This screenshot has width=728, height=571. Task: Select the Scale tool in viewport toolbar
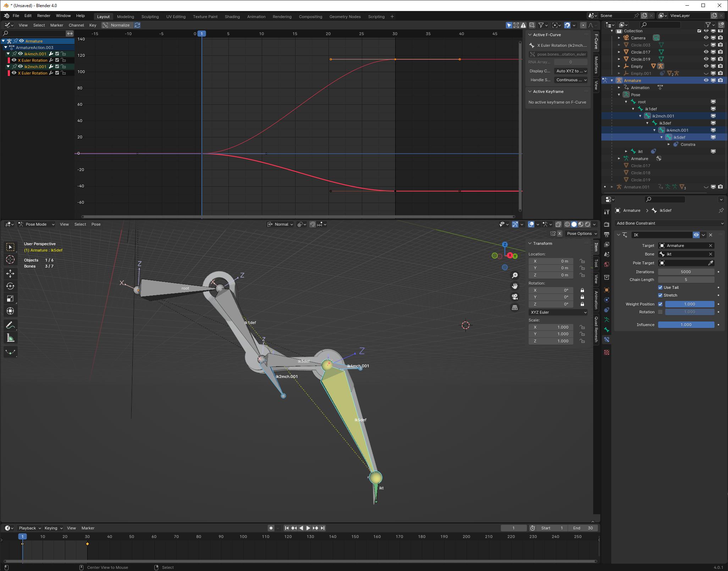coord(10,299)
